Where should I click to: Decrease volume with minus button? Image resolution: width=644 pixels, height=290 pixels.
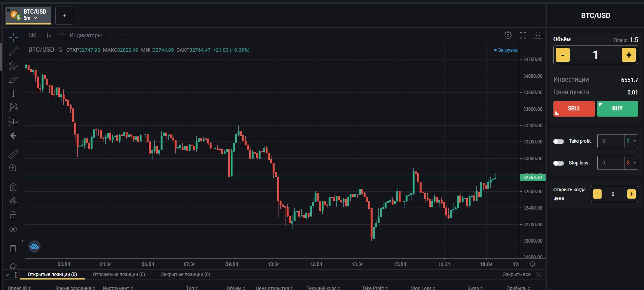[562, 55]
